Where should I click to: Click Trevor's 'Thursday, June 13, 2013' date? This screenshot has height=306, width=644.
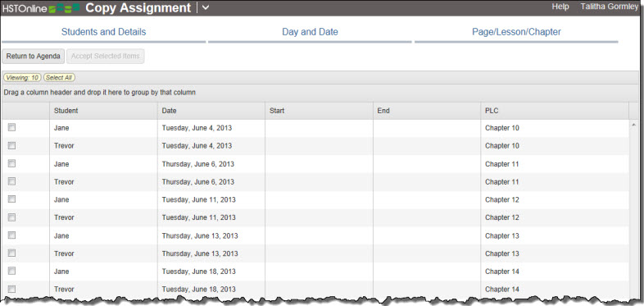(x=200, y=253)
